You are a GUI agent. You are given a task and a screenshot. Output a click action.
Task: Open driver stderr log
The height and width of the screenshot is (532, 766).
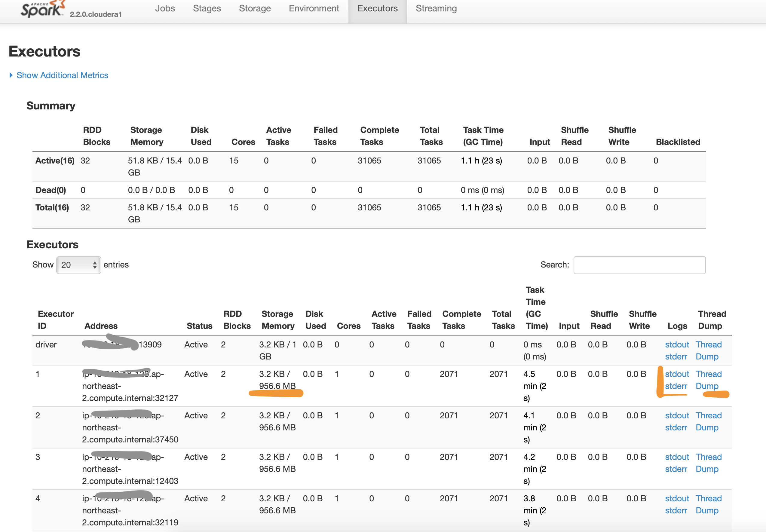pyautogui.click(x=676, y=357)
